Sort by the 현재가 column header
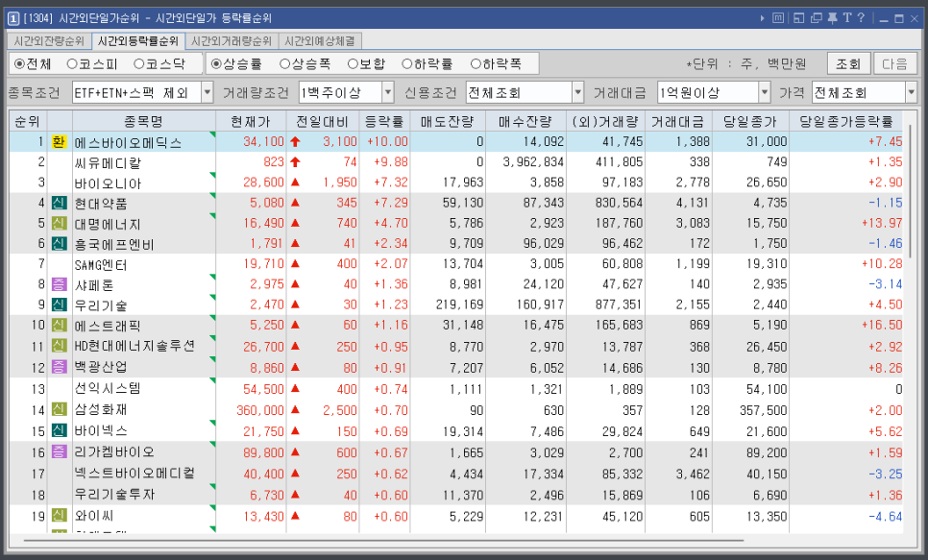This screenshot has width=928, height=560. 251,121
